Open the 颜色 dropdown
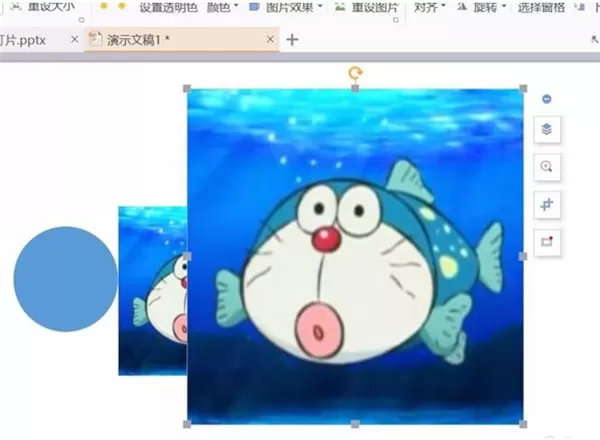This screenshot has width=600, height=440. click(x=222, y=7)
